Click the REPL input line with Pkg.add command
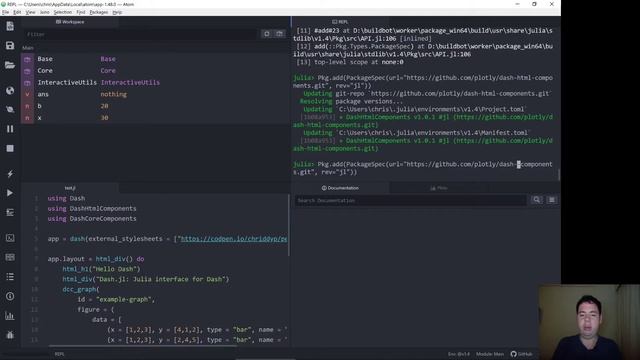 point(422,168)
